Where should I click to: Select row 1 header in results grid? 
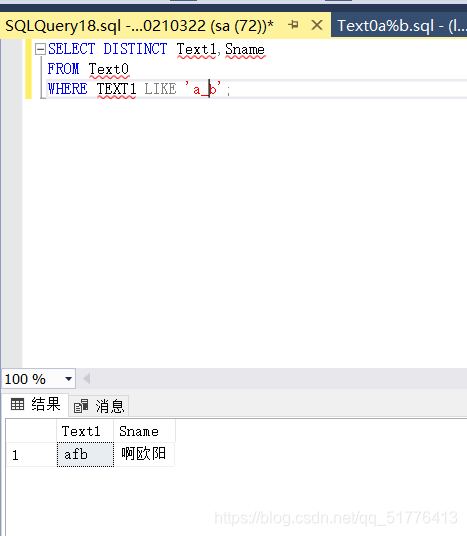[31, 455]
